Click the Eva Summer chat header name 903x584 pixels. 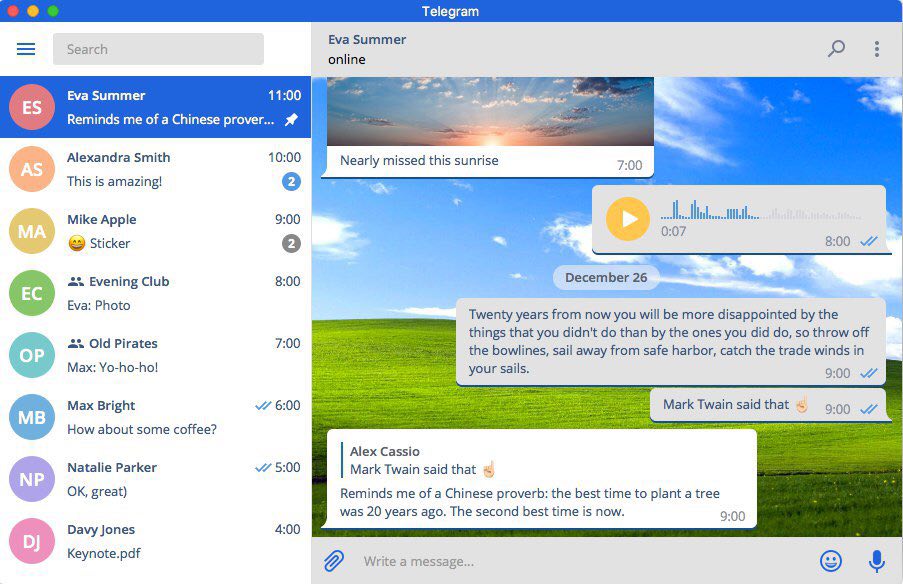[367, 40]
